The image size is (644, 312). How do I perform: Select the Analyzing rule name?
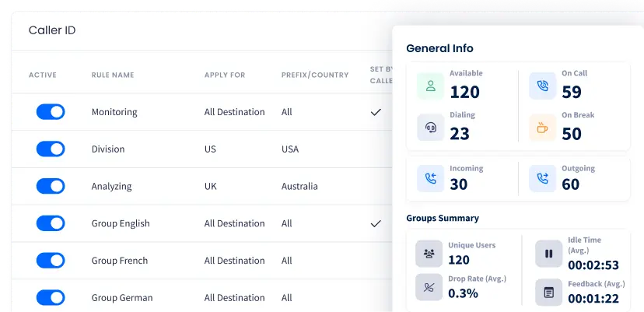point(112,187)
